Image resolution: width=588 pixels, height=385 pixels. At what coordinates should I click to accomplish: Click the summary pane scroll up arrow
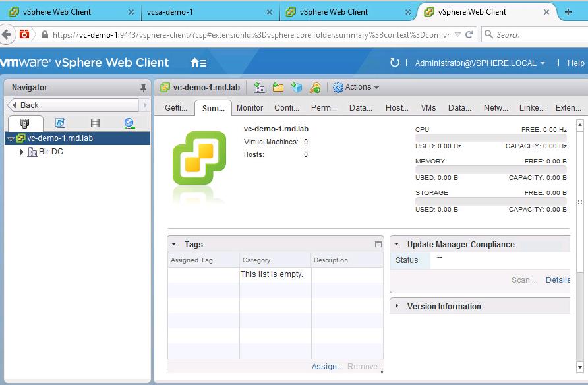pos(580,125)
